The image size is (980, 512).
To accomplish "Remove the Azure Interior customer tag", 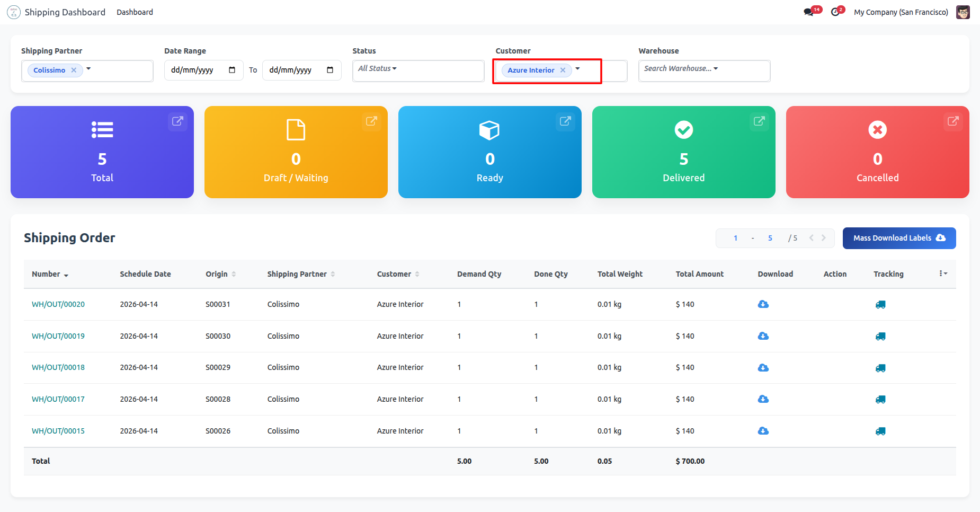I will point(563,70).
